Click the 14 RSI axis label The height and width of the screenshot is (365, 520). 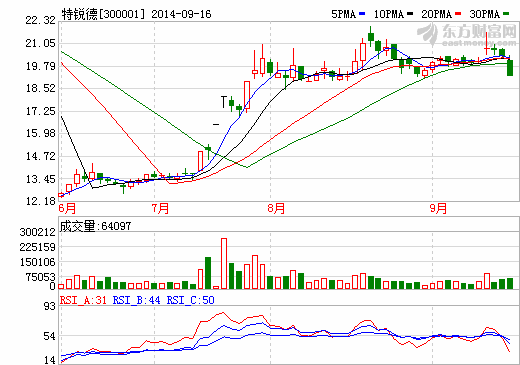50,360
